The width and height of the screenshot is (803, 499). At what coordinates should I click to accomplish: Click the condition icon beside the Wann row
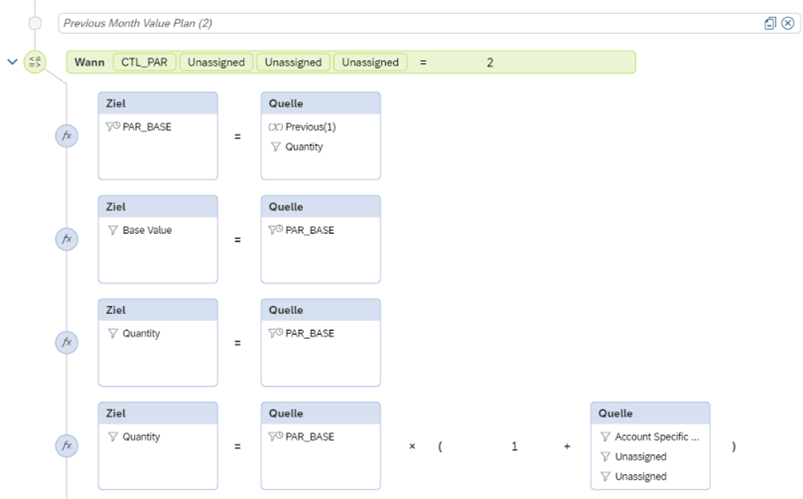tap(35, 62)
